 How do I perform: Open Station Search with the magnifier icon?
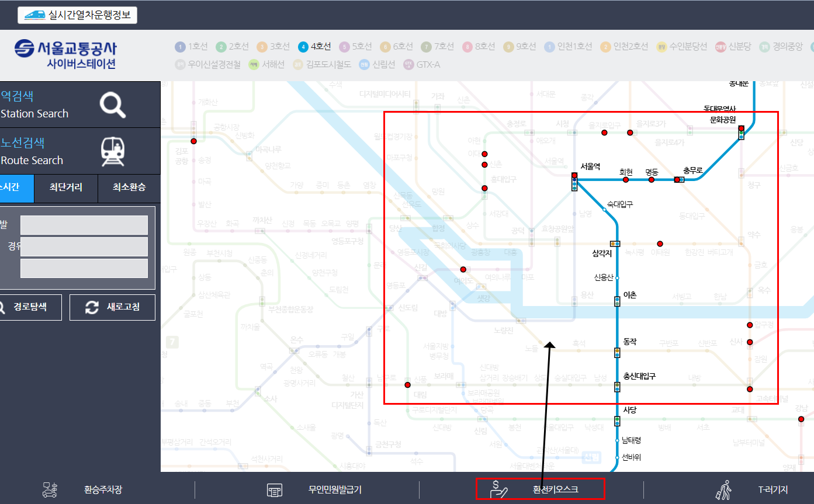112,105
